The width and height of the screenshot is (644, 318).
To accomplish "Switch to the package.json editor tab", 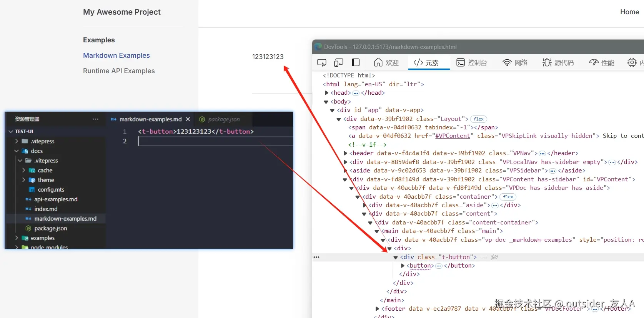I will [x=223, y=119].
